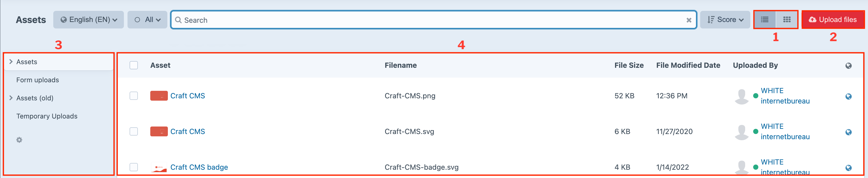Check the Craft-CMS.png row checkbox

pos(134,96)
